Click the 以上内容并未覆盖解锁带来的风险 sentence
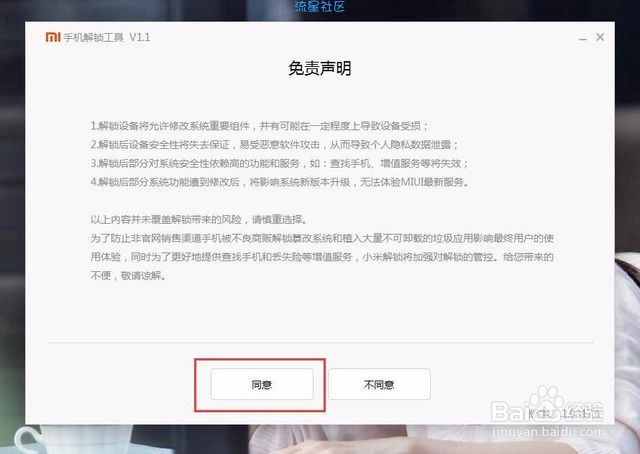The width and height of the screenshot is (640, 454). [x=199, y=220]
